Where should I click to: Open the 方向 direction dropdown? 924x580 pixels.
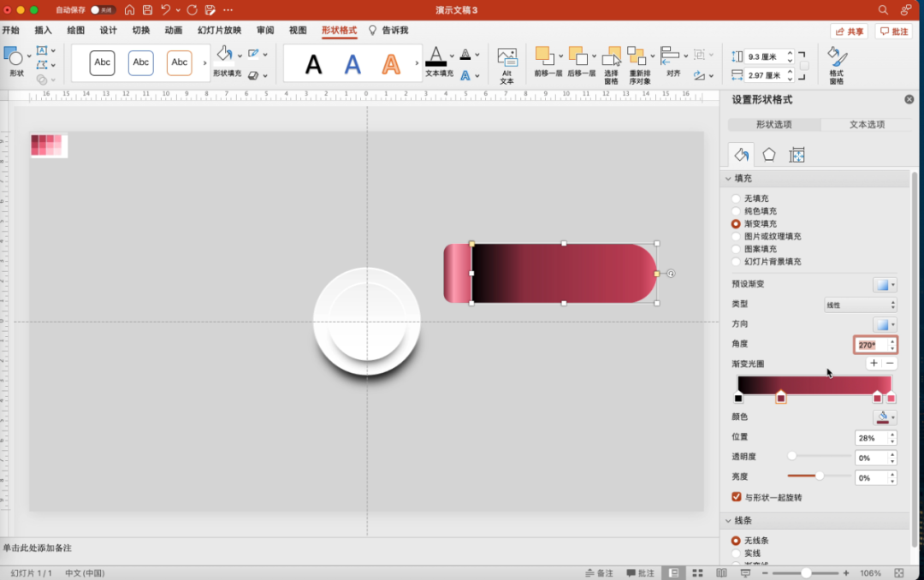pos(885,325)
